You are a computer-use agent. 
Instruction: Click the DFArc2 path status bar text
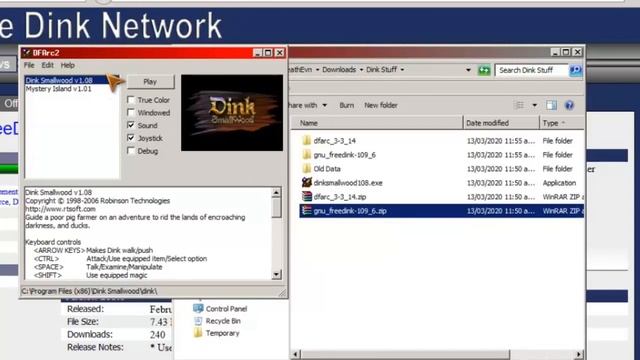coord(89,291)
